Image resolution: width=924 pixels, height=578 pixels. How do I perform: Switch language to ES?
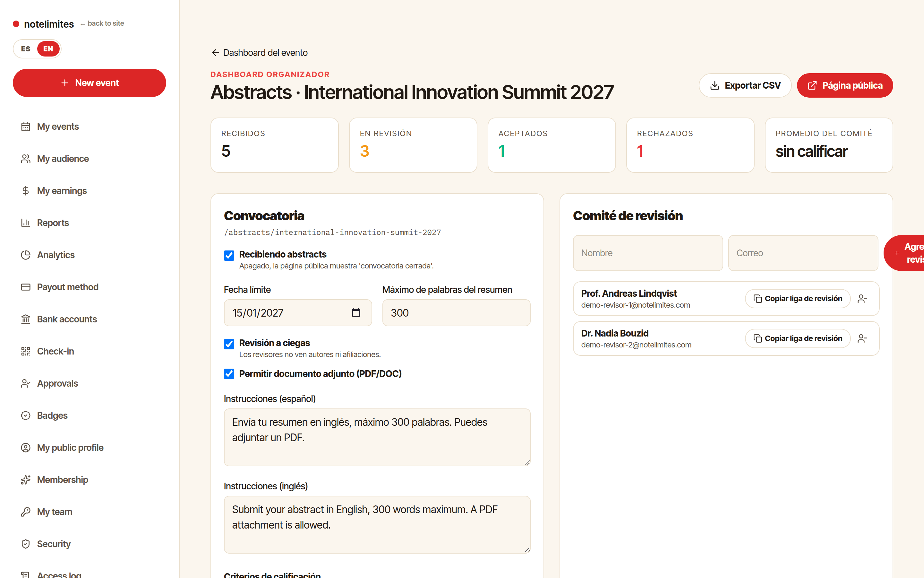(26, 49)
